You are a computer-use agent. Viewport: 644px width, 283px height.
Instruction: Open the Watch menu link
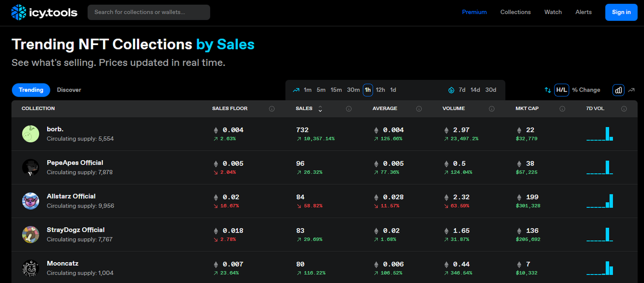coord(553,12)
